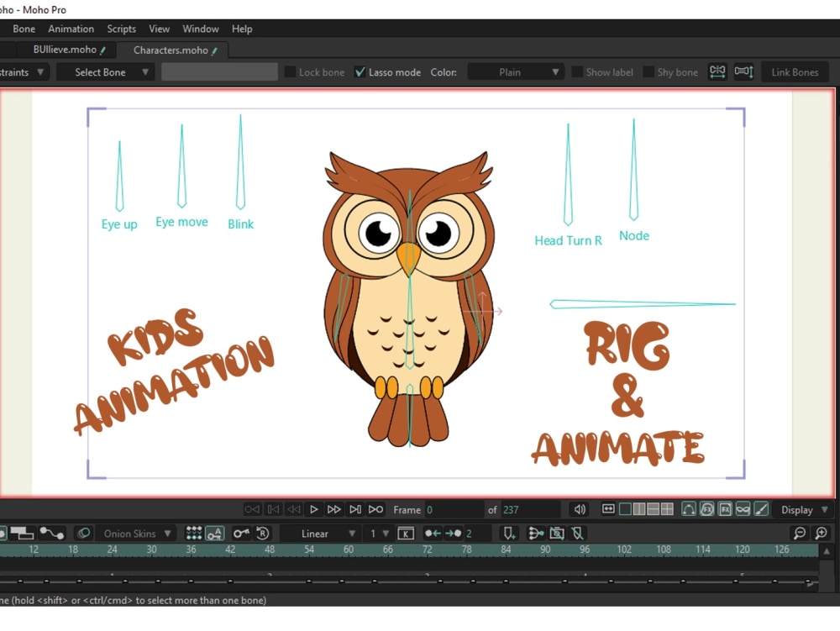Expand the Onion Skins dropdown
840x631 pixels.
pos(136,534)
